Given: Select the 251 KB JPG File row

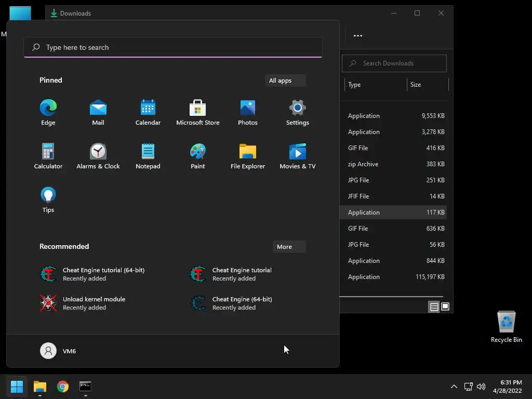Looking at the screenshot, I should [394, 180].
